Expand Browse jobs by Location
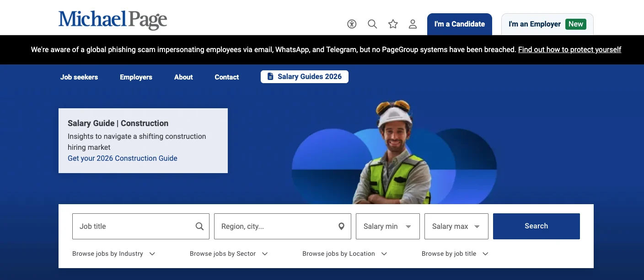 pyautogui.click(x=345, y=254)
